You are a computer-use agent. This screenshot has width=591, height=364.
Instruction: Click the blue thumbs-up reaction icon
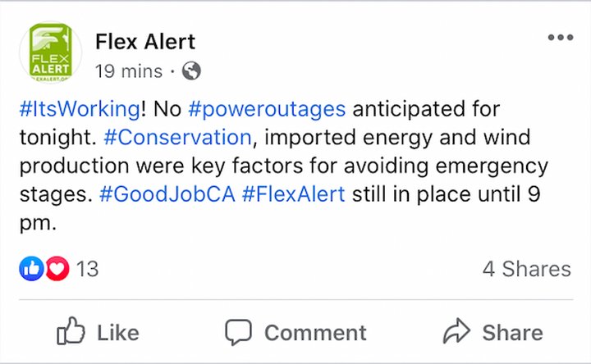pos(31,269)
